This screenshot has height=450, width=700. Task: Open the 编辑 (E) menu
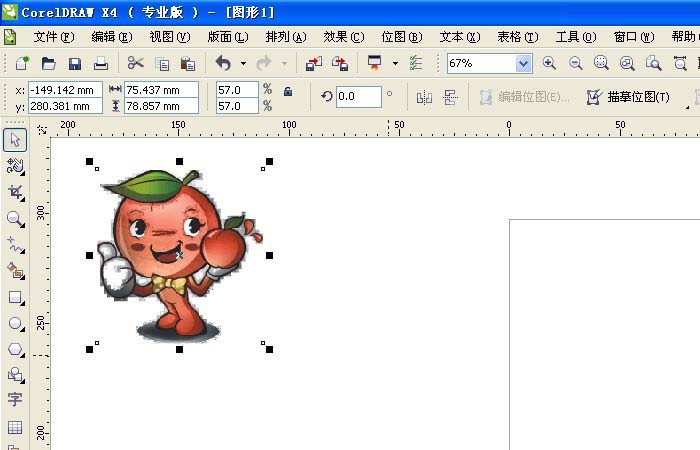click(112, 37)
